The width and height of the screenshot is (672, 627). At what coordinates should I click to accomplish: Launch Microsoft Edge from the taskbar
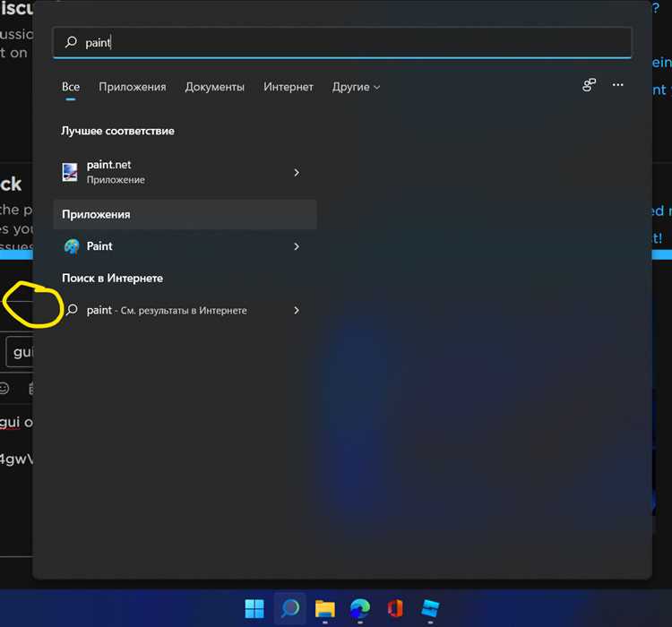click(360, 608)
